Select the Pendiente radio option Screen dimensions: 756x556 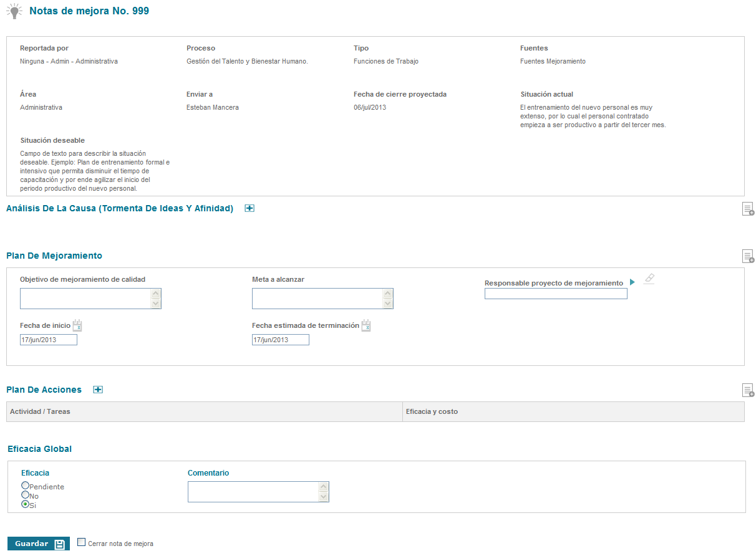point(25,485)
